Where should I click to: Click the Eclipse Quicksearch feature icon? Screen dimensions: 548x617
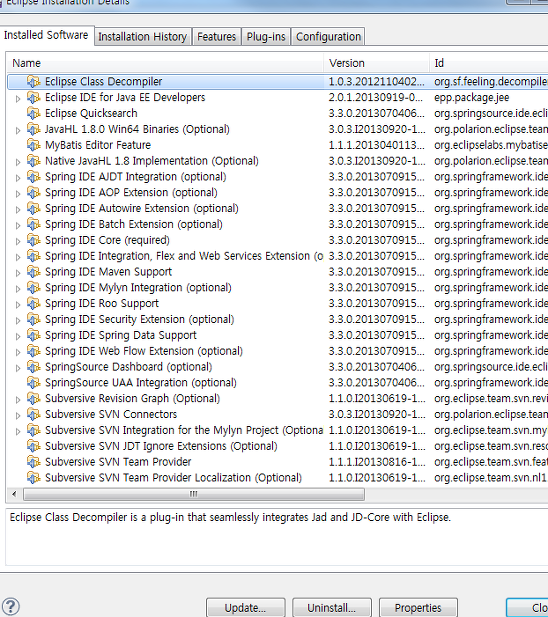(33, 113)
